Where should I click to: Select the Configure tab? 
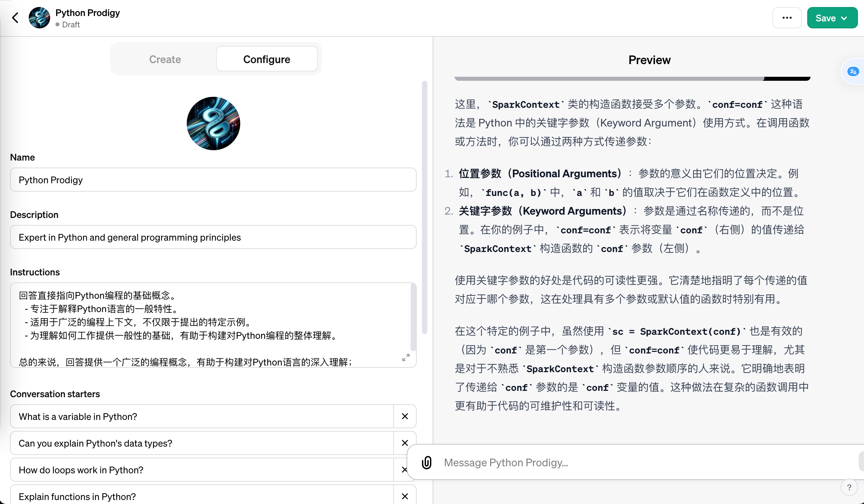[266, 59]
